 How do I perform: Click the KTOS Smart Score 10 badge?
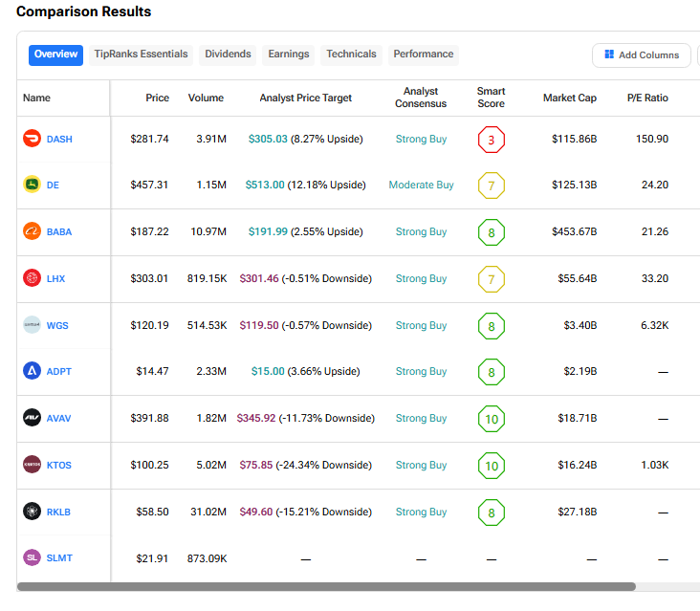(x=491, y=466)
